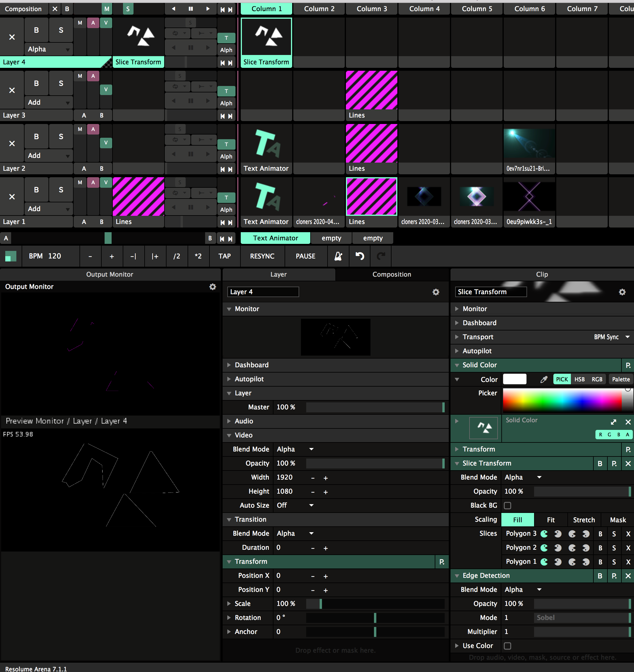The image size is (634, 672).
Task: Enable the Black BG checkbox
Action: (x=507, y=506)
